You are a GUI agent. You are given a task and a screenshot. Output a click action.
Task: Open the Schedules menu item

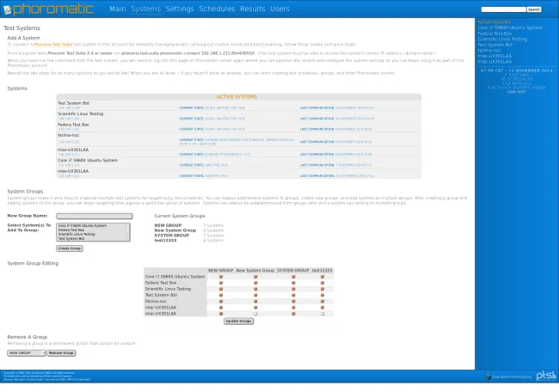point(217,9)
